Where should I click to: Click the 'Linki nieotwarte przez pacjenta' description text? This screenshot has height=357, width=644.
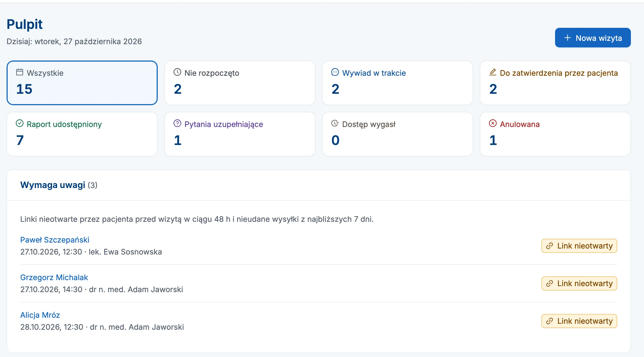tap(197, 219)
